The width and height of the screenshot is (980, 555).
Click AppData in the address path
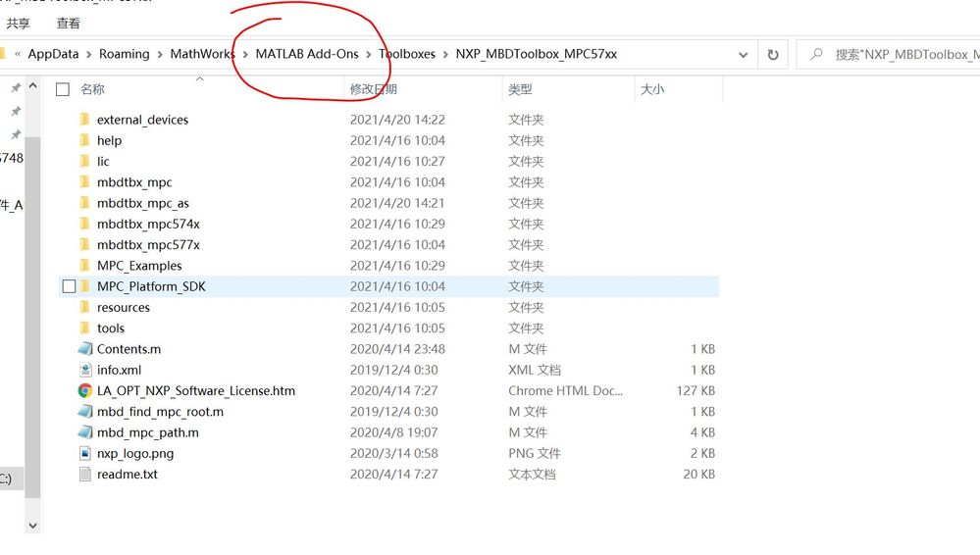coord(53,54)
